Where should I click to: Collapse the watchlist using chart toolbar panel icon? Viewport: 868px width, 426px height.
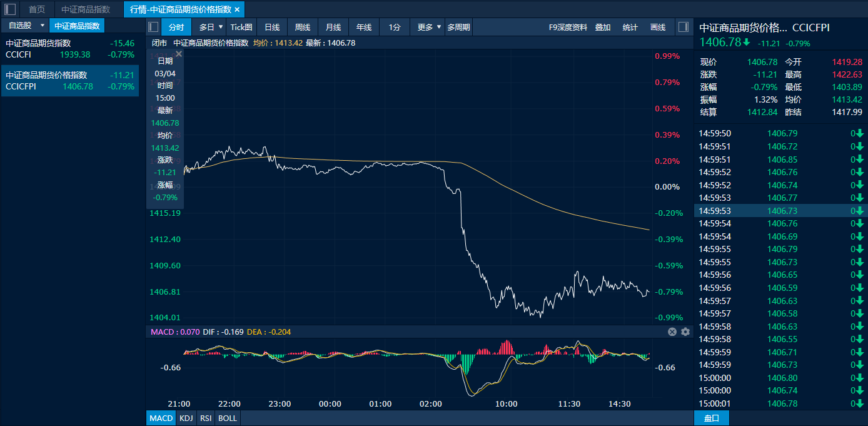click(x=153, y=27)
